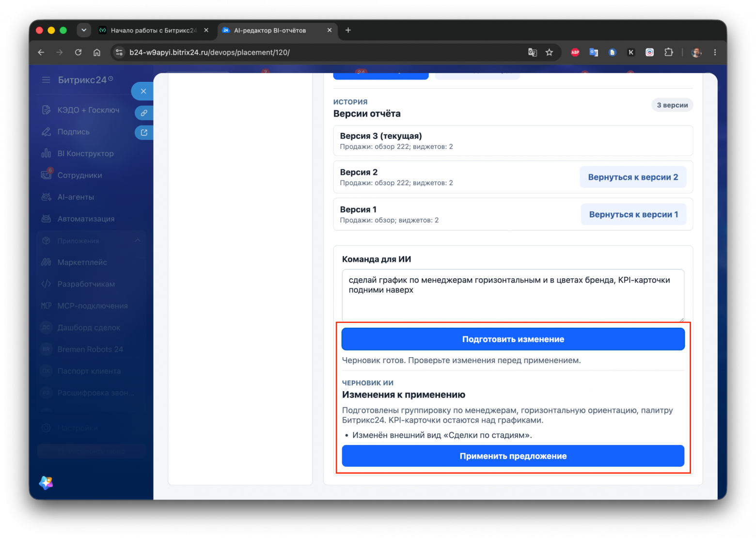Open a new browser tab

pos(348,30)
